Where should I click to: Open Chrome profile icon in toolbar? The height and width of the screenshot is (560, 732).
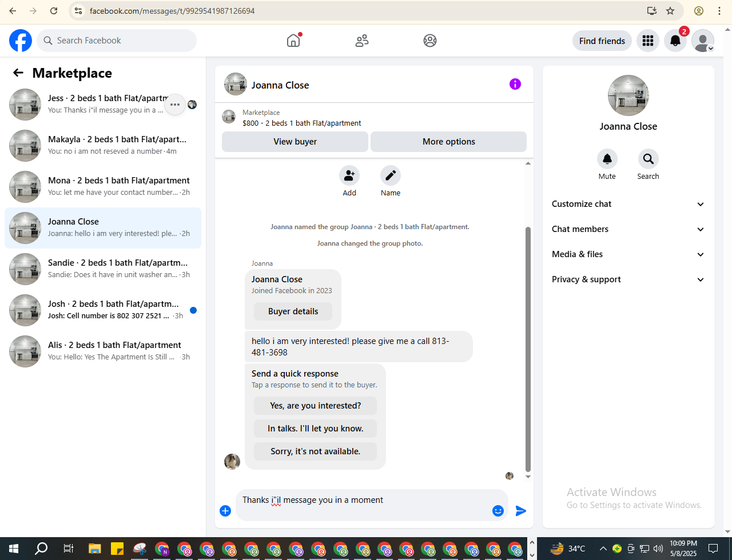pos(699,11)
